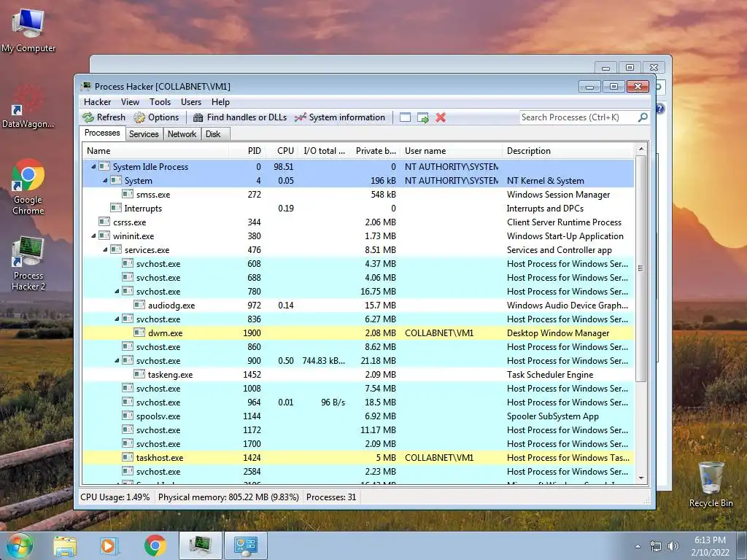Select the spoolsv.exe process row
Image resolution: width=747 pixels, height=560 pixels.
358,416
